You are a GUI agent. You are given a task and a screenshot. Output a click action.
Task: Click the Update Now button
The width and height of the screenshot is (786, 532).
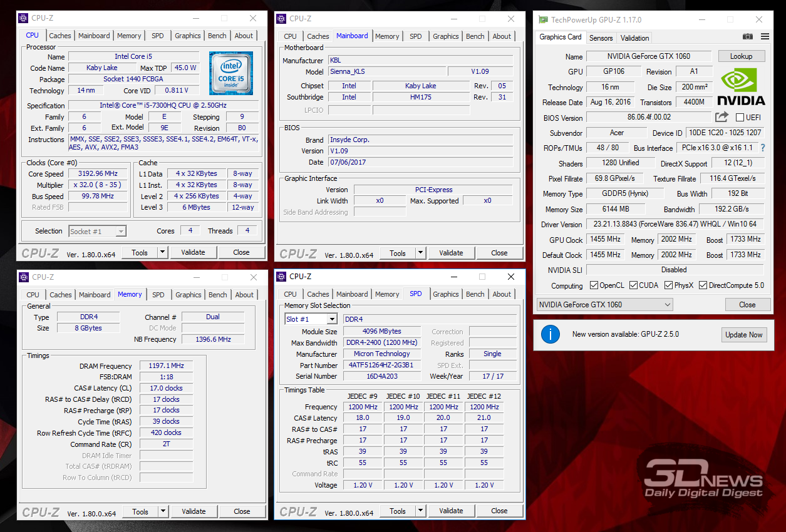coord(744,335)
